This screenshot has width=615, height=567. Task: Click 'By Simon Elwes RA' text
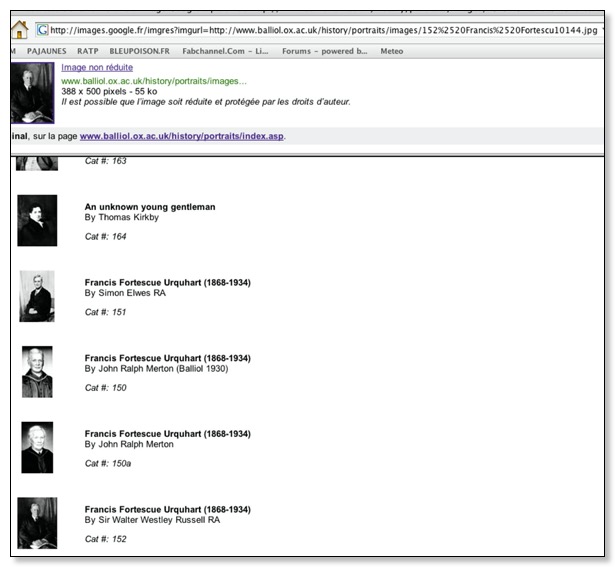click(125, 293)
